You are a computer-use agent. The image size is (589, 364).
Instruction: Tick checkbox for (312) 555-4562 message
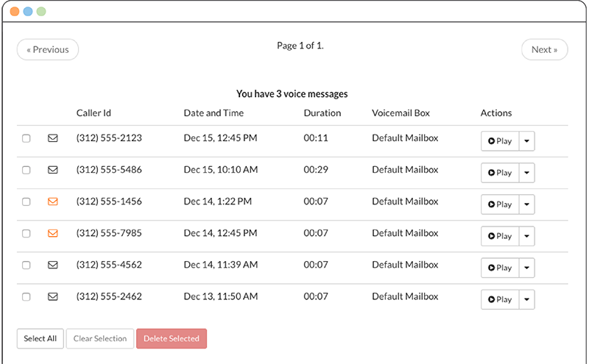[27, 265]
